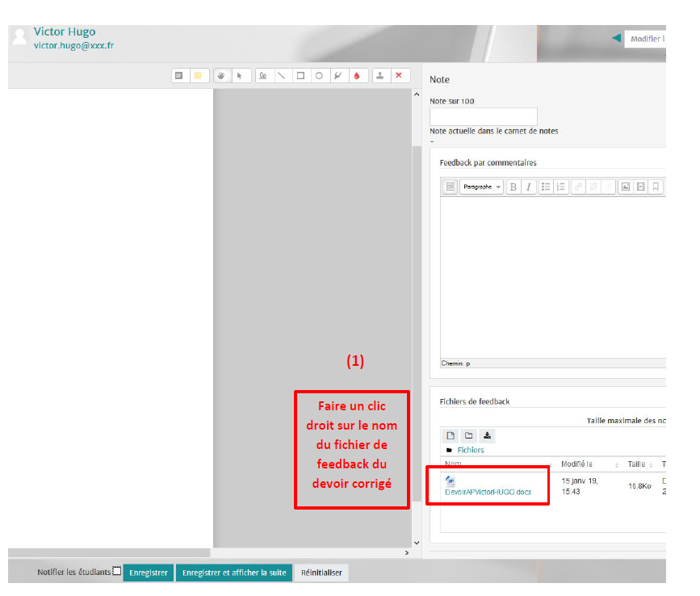
Task: Toggle bold formatting in feedback editor
Action: (x=513, y=187)
